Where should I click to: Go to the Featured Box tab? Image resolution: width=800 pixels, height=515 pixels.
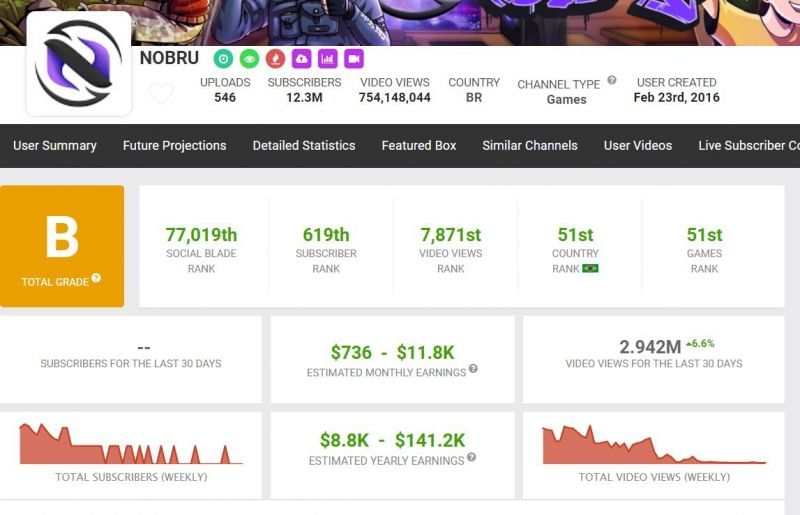[x=418, y=146]
